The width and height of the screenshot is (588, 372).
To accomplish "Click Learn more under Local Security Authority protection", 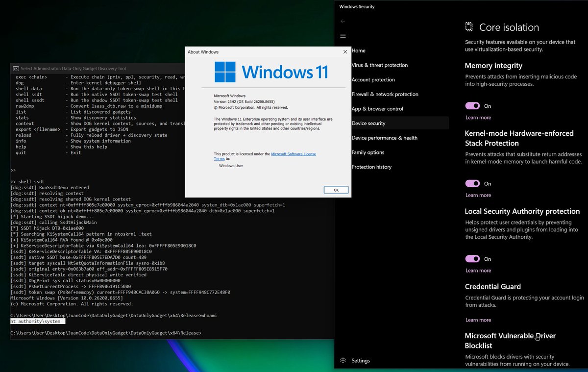I will 478,271.
